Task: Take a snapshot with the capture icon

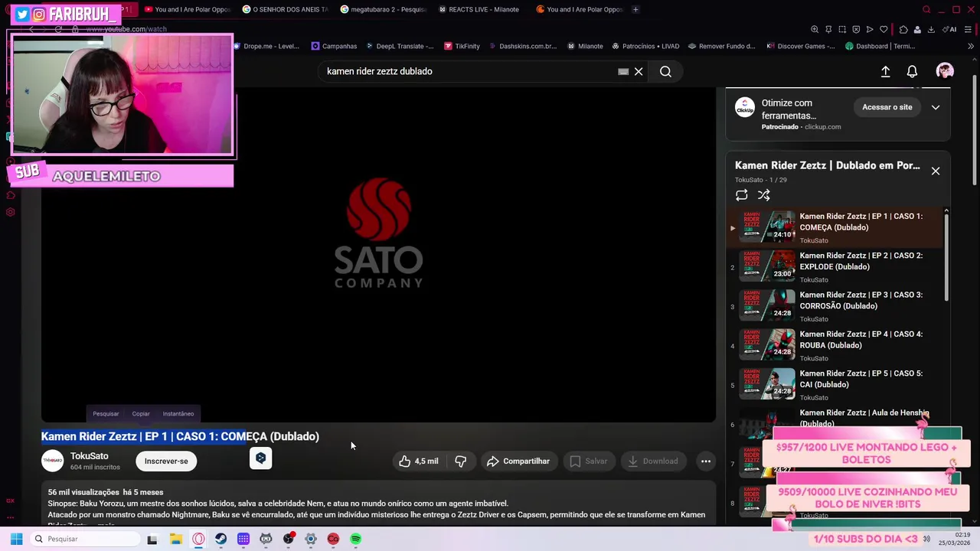Action: pos(842,29)
